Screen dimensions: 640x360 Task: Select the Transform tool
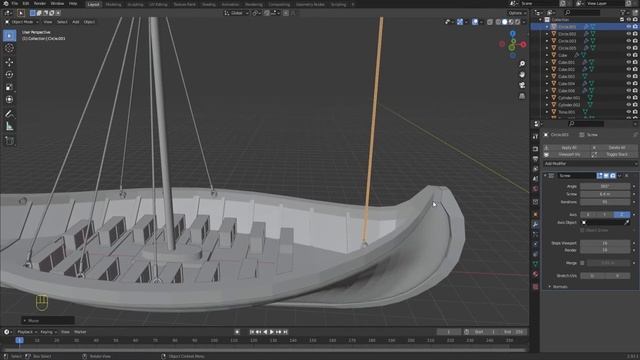[9, 100]
